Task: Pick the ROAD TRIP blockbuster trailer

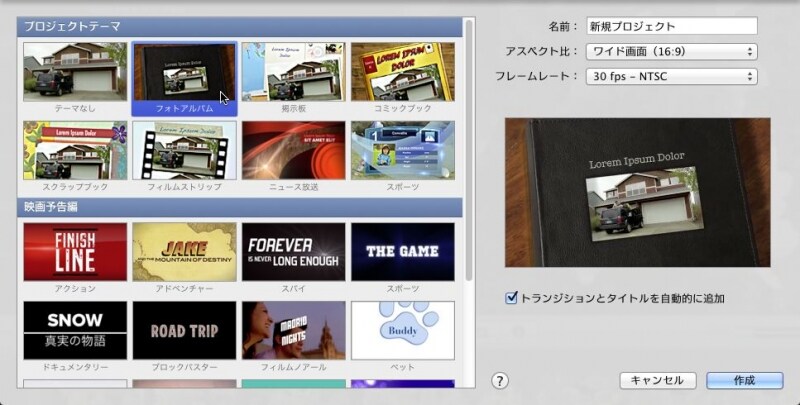Action: [x=184, y=330]
